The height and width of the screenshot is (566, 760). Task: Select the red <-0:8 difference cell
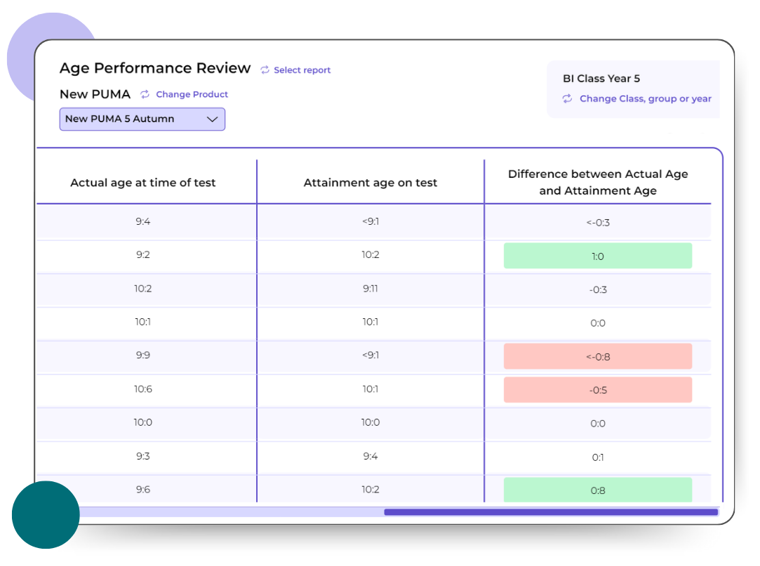click(x=598, y=357)
